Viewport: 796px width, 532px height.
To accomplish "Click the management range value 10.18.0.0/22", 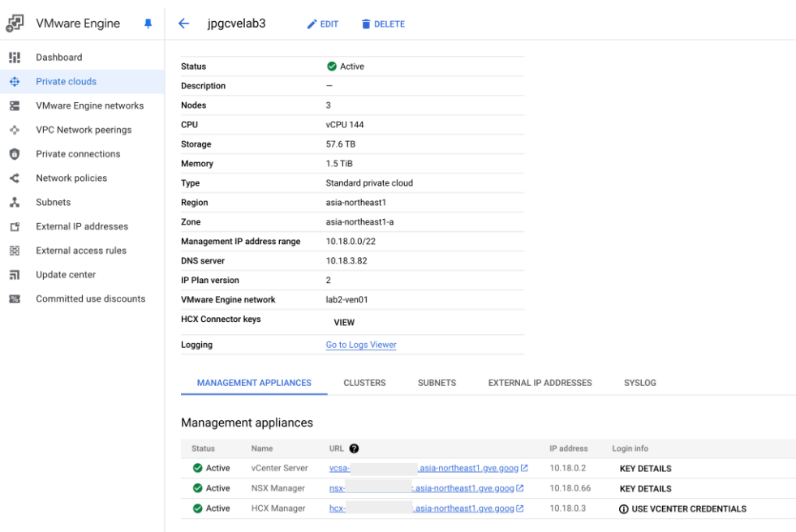I will pos(351,242).
